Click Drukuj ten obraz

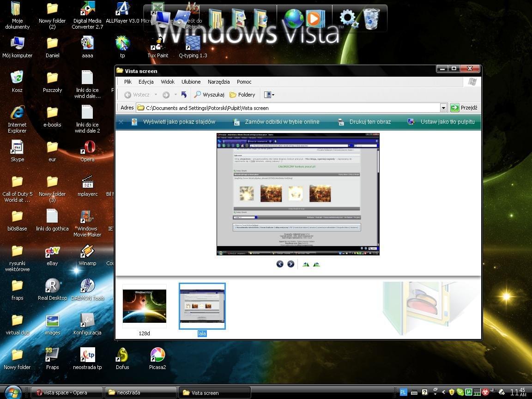pyautogui.click(x=364, y=122)
